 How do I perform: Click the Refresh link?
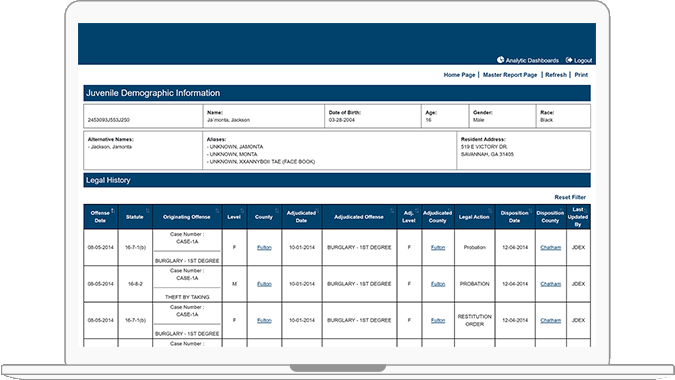[556, 75]
